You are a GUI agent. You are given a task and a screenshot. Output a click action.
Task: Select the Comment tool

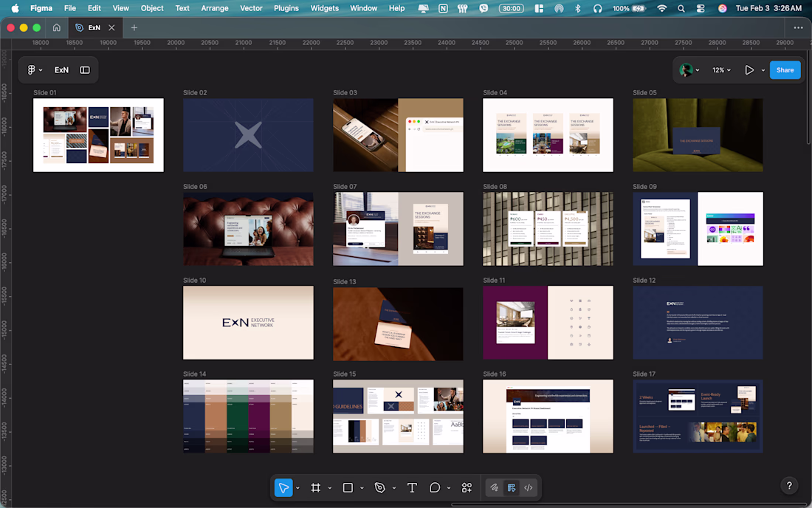pos(435,488)
